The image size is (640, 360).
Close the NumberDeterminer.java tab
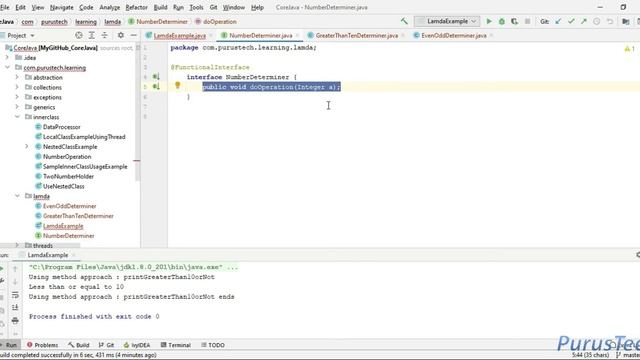coord(297,36)
